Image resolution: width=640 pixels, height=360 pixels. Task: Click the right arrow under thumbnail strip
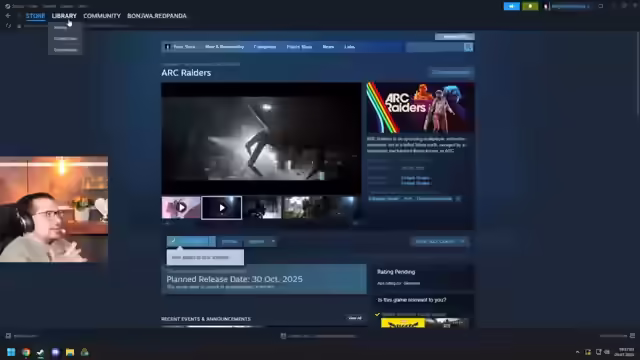[x=355, y=223]
